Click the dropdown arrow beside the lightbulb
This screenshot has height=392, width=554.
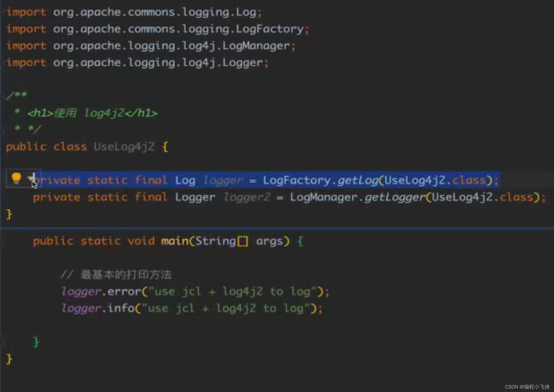click(x=31, y=179)
